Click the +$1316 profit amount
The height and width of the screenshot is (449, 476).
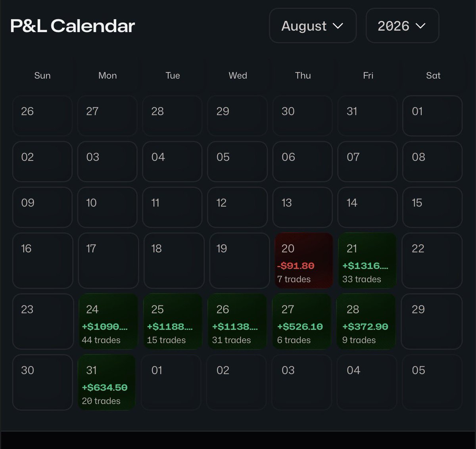coord(365,266)
